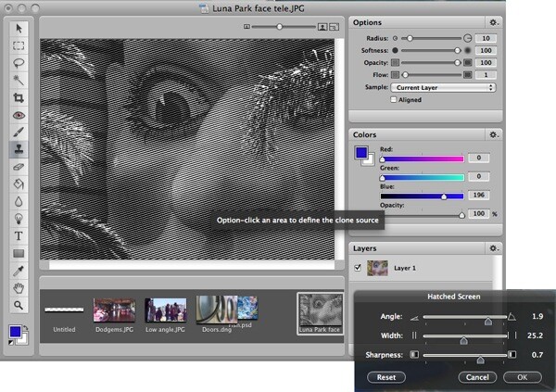Select the Crop tool
Image resolution: width=556 pixels, height=392 pixels.
pyautogui.click(x=19, y=97)
